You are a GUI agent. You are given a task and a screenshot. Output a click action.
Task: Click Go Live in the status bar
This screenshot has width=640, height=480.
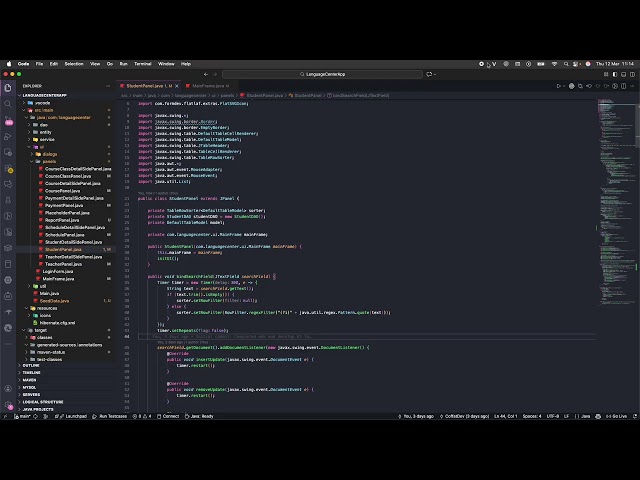[x=616, y=416]
